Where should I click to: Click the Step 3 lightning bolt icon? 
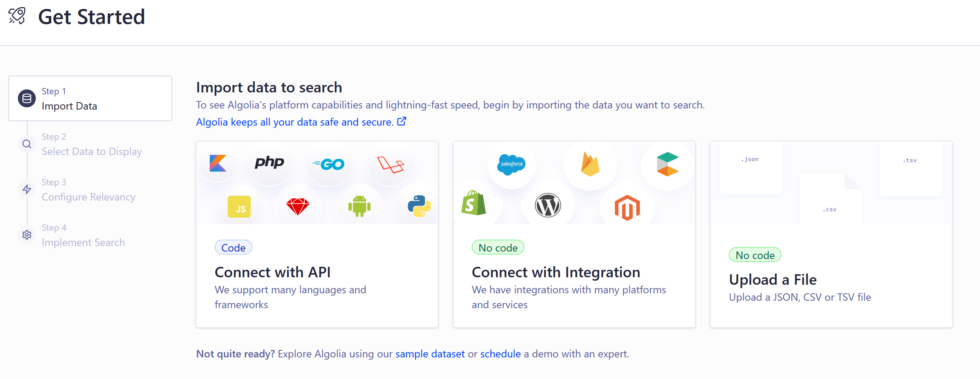coord(26,189)
